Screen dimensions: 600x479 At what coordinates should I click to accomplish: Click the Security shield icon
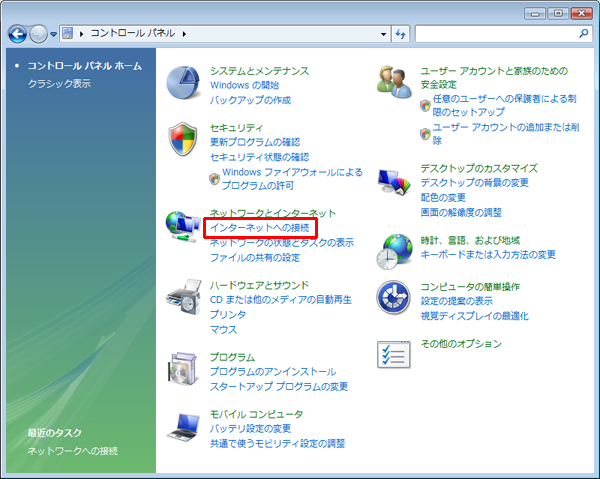[x=183, y=139]
